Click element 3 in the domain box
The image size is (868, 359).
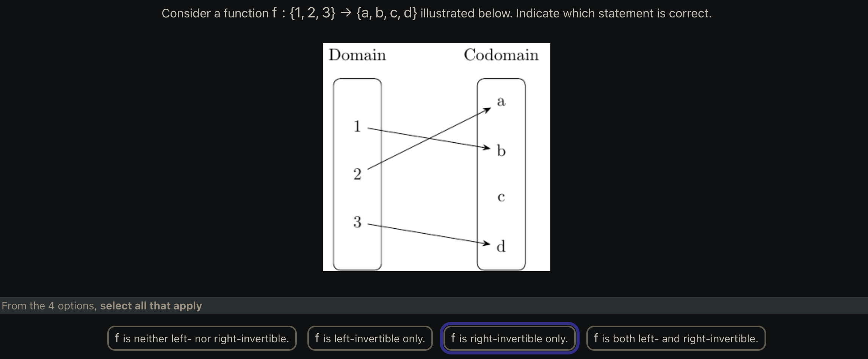[357, 222]
